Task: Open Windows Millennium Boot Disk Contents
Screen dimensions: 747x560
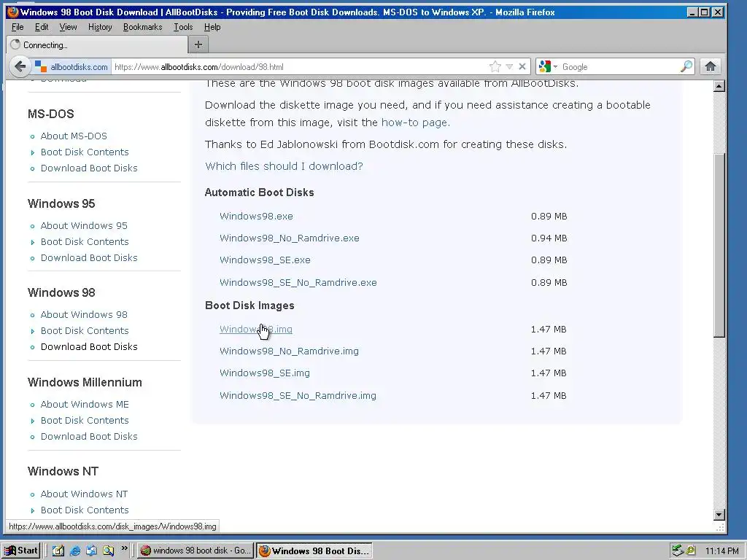Action: click(85, 421)
